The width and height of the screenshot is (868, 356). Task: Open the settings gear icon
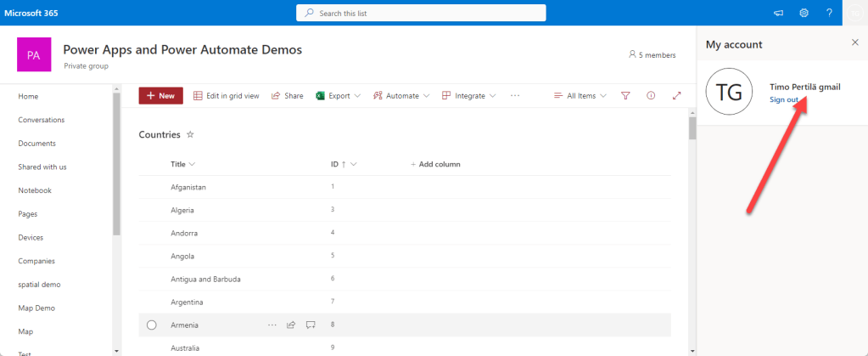point(804,13)
